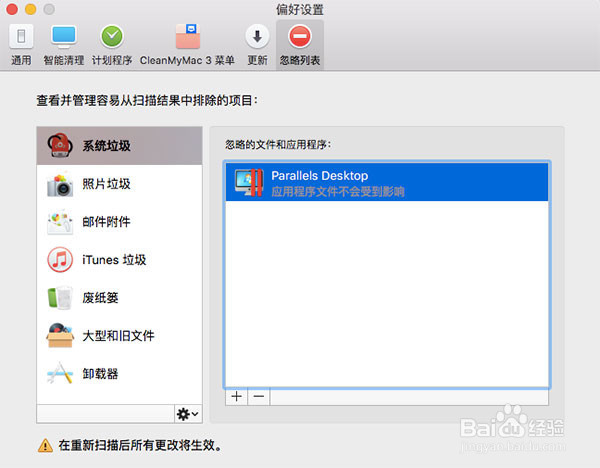
Task: Select 照片垃圾 category label
Action: [106, 184]
